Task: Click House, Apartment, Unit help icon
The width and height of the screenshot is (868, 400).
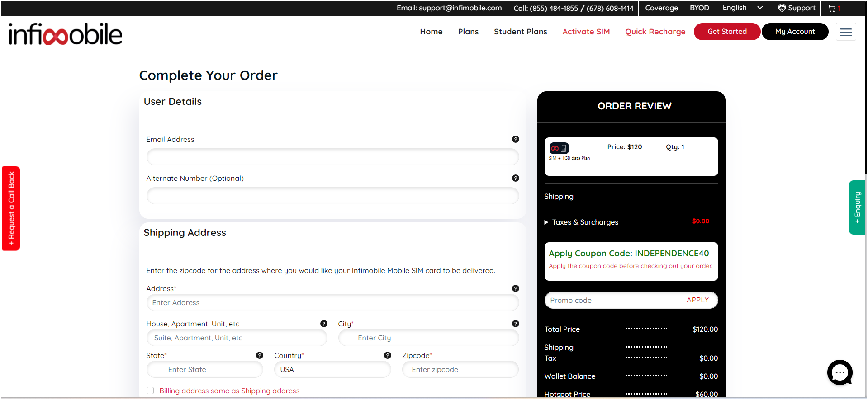Action: pyautogui.click(x=324, y=324)
